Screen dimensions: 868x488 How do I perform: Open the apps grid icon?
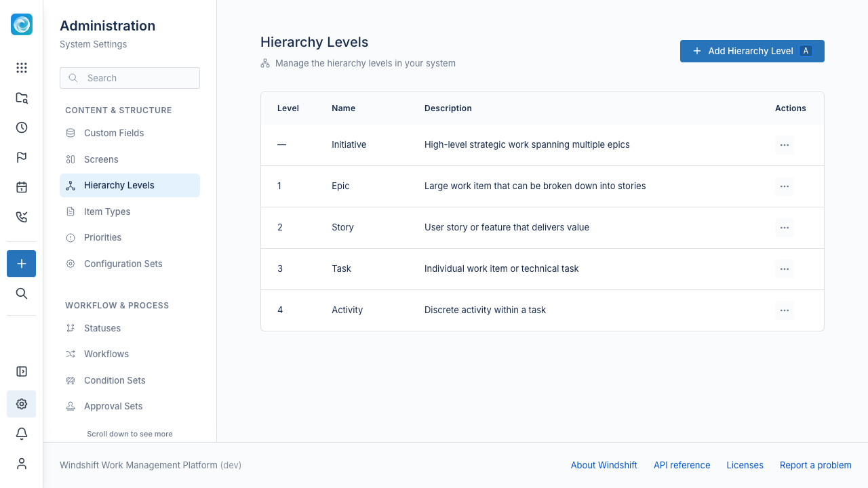point(22,68)
